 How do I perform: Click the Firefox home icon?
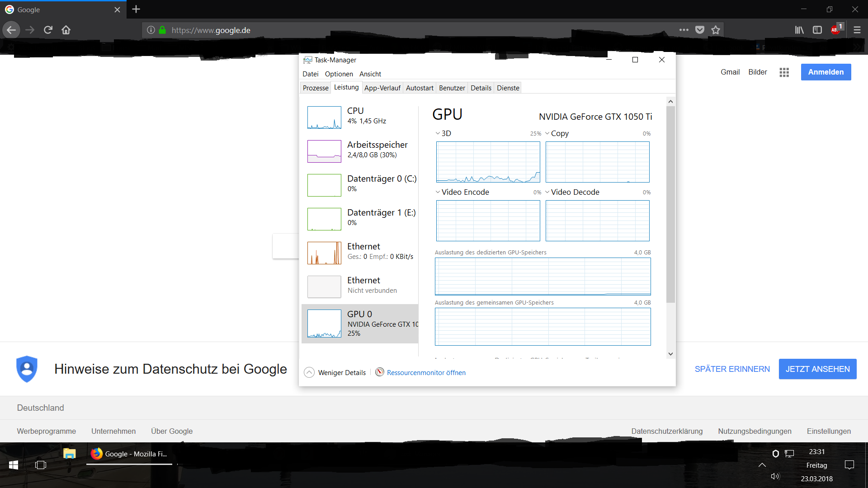tap(66, 30)
